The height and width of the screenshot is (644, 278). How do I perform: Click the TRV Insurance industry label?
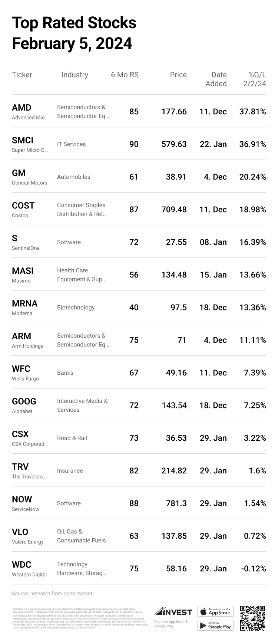pyautogui.click(x=70, y=471)
